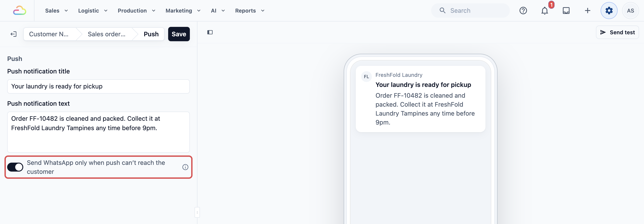
Task: Open the help question mark icon
Action: pyautogui.click(x=523, y=11)
